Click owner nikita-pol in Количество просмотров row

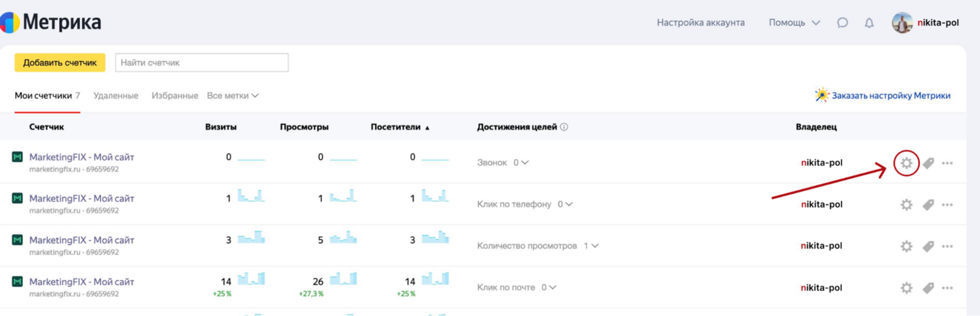(821, 245)
